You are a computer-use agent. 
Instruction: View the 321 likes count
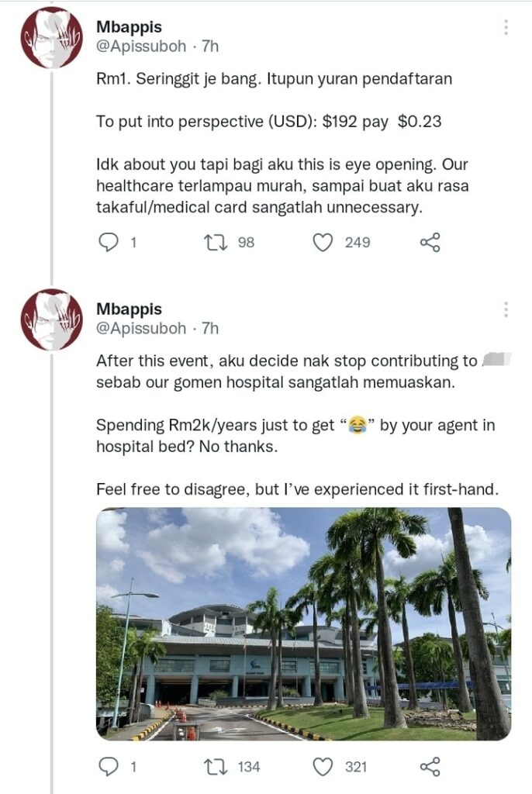[356, 767]
